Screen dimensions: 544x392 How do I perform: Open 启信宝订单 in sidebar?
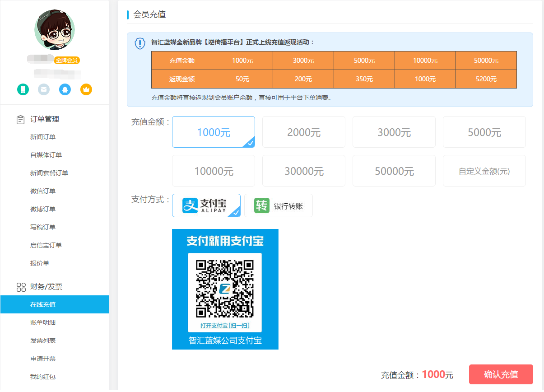[46, 245]
